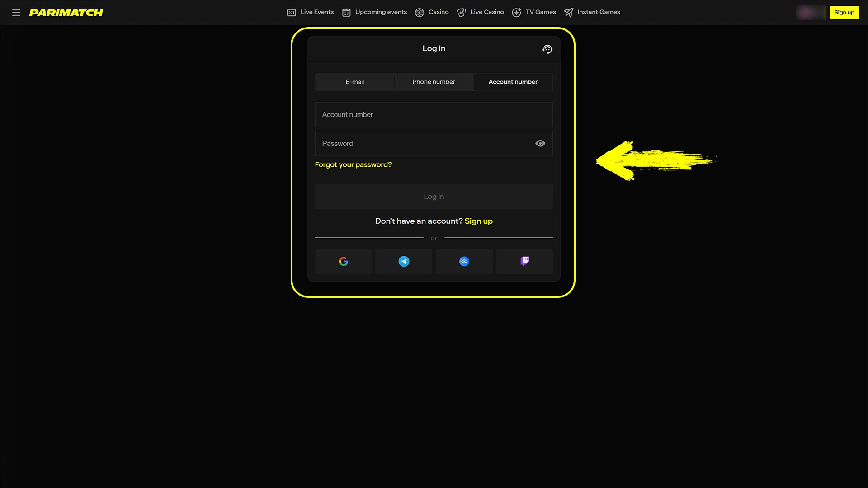Log in using Twitch
The image size is (868, 488).
[524, 261]
